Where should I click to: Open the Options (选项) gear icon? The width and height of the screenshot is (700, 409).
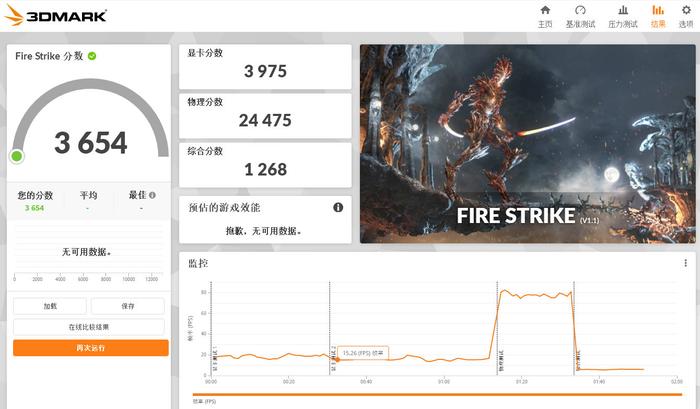point(686,10)
